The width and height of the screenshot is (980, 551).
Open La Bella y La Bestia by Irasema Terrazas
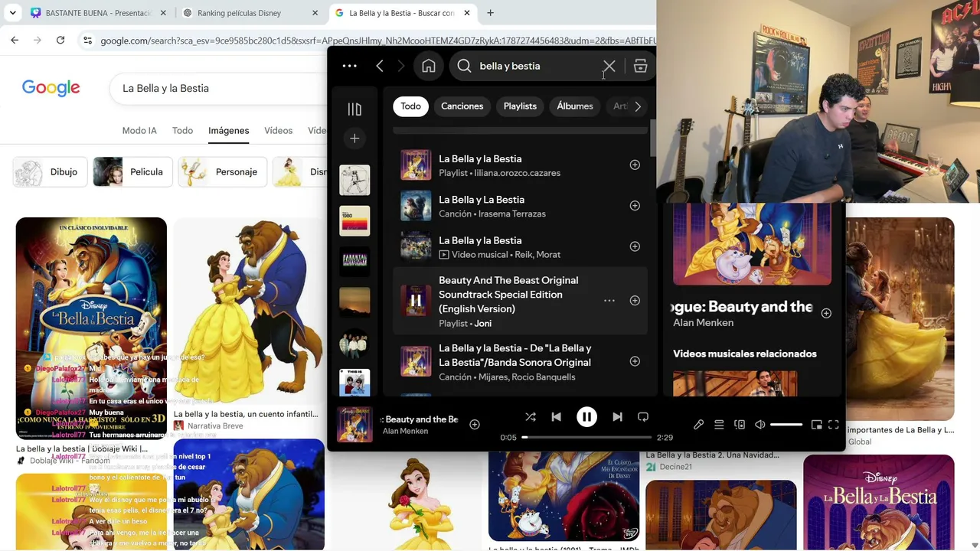pos(519,206)
